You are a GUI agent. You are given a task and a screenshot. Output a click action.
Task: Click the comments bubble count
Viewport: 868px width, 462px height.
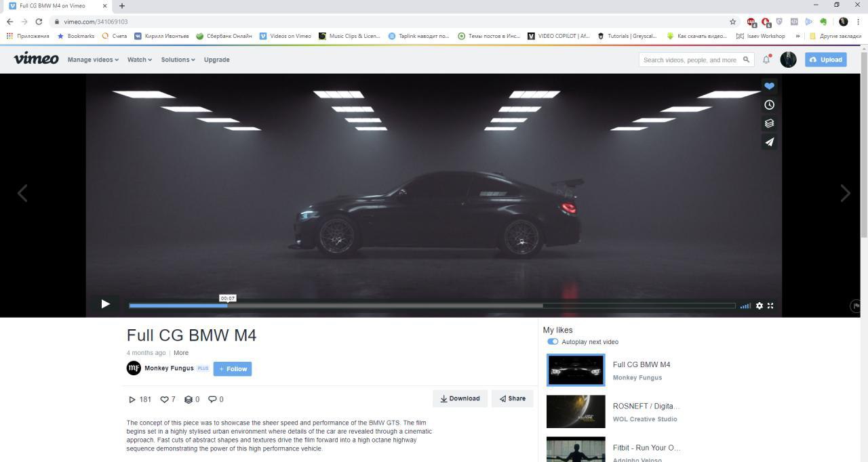(x=216, y=400)
